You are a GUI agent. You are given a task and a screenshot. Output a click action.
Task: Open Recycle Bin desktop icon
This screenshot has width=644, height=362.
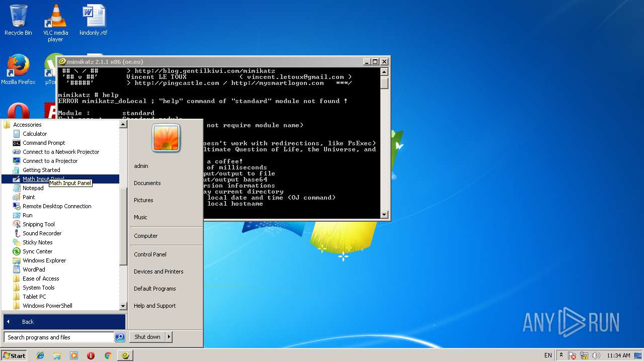(18, 21)
